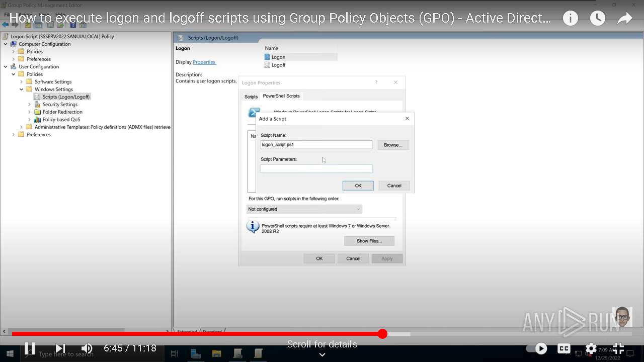Image resolution: width=644 pixels, height=362 pixels.
Task: Open File Explorer from the taskbar
Action: pyautogui.click(x=216, y=354)
